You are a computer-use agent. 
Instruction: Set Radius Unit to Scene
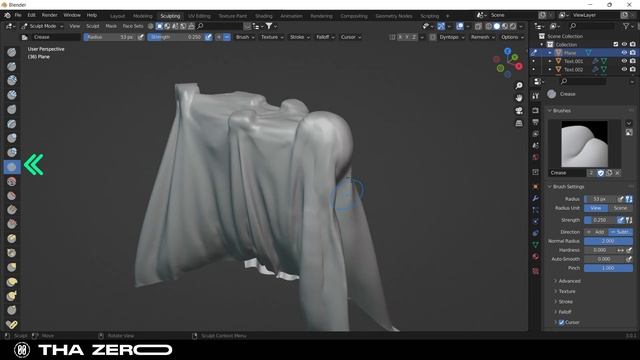(x=620, y=208)
